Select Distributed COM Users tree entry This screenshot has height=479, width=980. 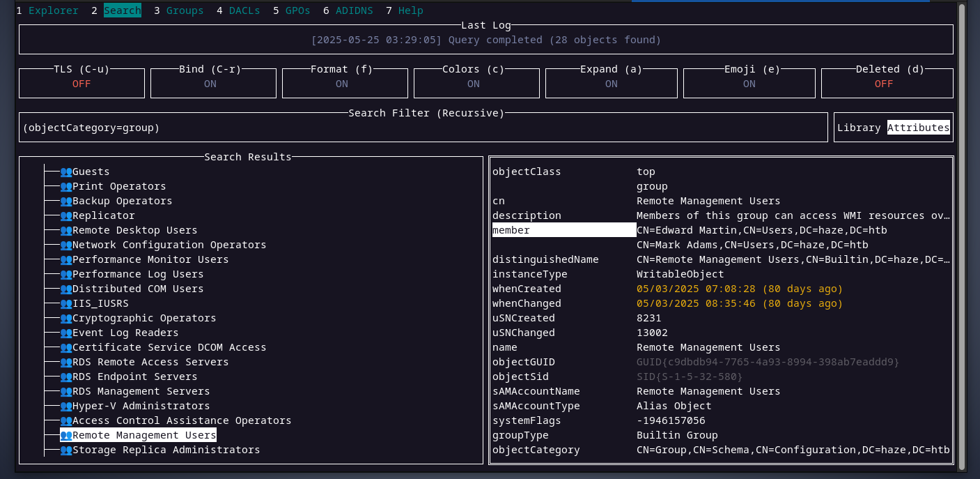(x=138, y=289)
